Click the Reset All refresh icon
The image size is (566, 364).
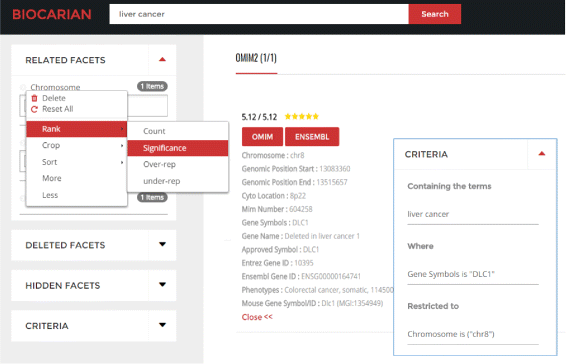tap(34, 109)
